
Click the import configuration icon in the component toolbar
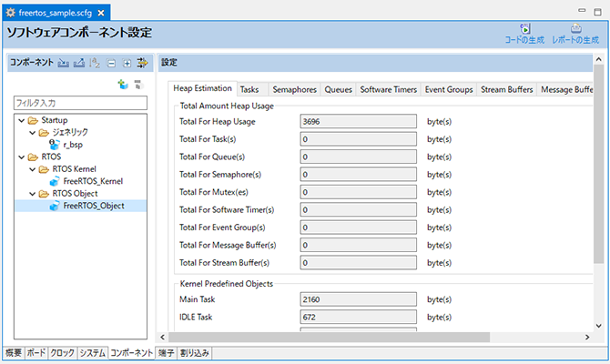(x=64, y=63)
